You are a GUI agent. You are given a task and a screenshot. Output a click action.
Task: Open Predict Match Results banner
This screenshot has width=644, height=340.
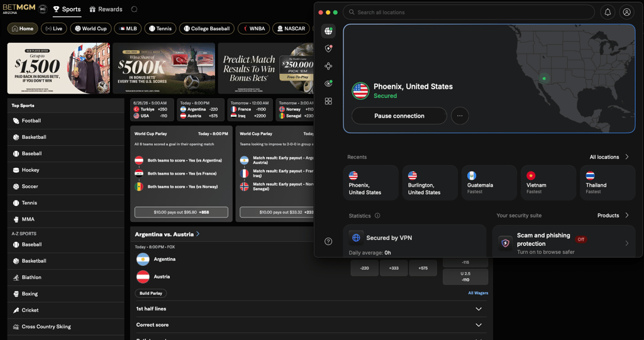(x=266, y=68)
